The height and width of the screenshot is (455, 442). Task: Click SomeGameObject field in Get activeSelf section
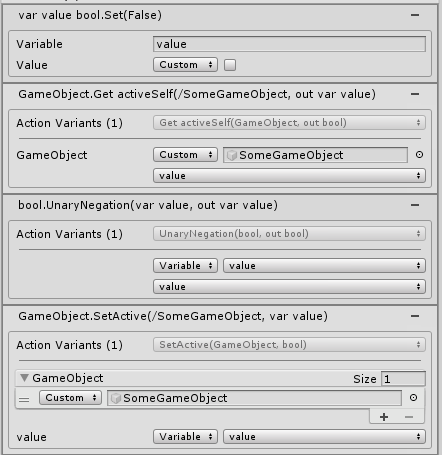[315, 155]
